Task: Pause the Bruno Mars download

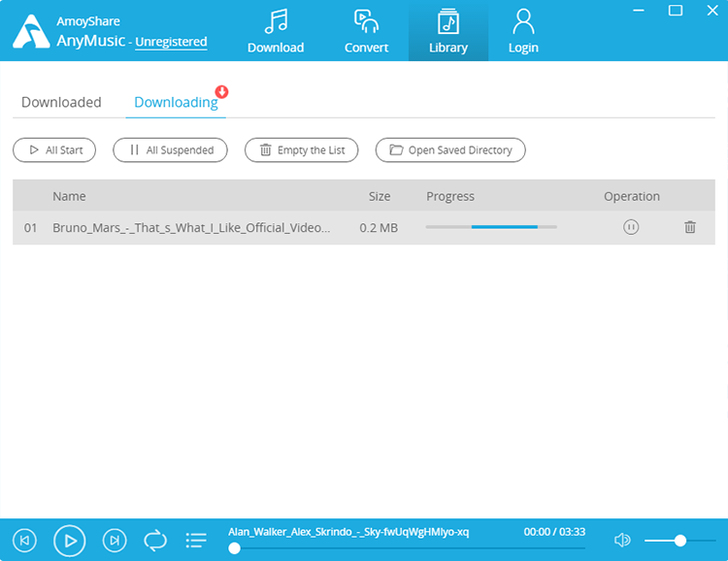Action: pyautogui.click(x=631, y=227)
